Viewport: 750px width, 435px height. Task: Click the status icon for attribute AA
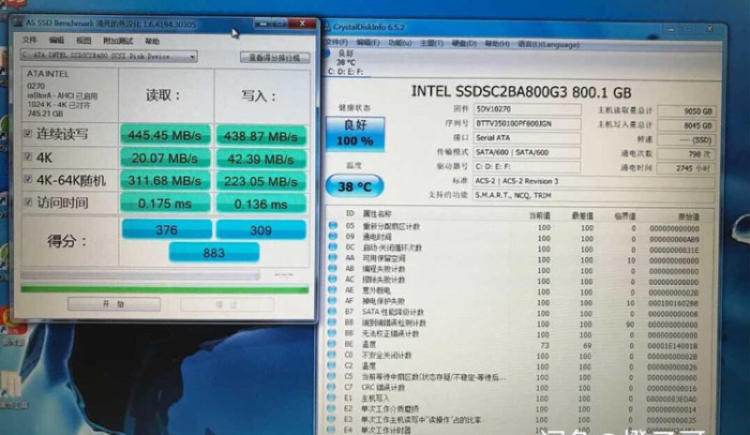coord(333,257)
